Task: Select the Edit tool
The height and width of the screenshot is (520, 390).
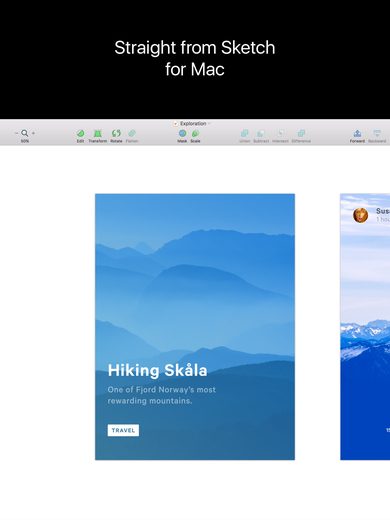Action: click(x=80, y=136)
